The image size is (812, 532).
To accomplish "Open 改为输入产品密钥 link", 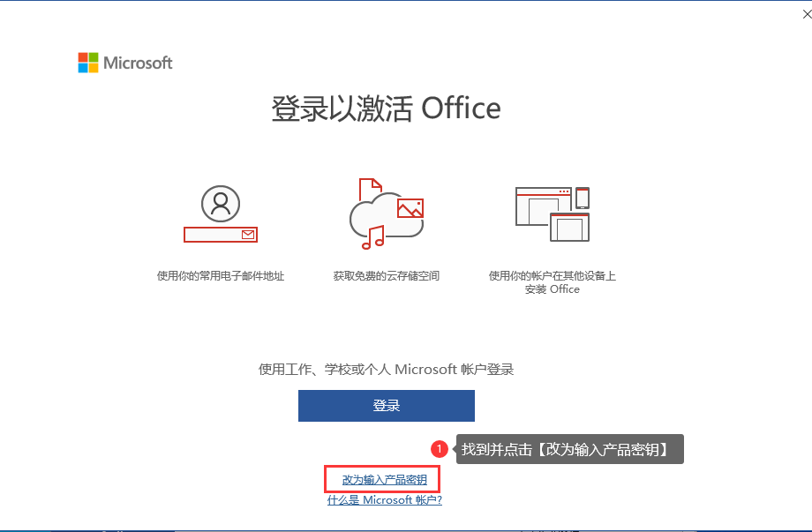I will [383, 479].
